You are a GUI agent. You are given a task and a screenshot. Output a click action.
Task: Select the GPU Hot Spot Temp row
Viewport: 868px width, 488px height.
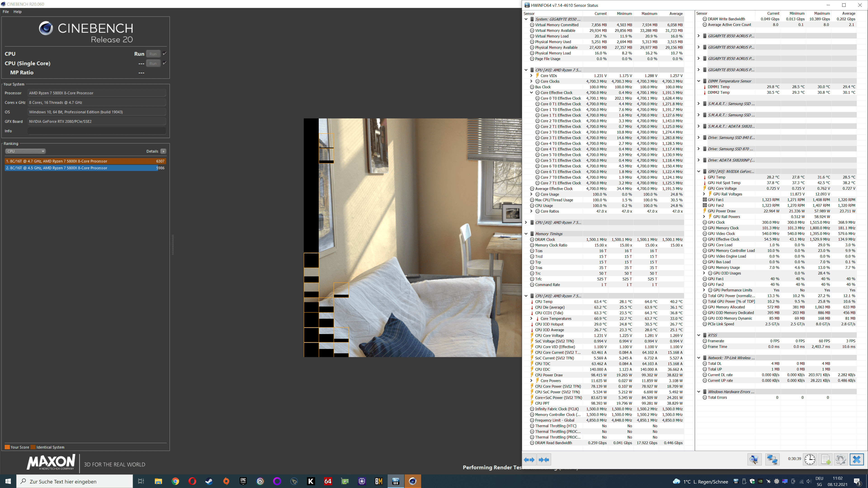click(779, 183)
